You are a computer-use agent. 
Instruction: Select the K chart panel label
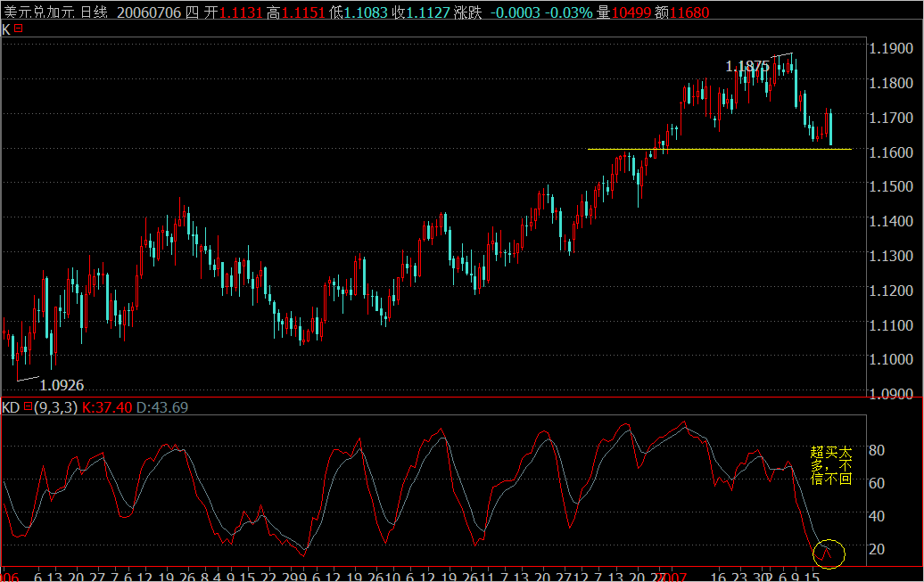[x=7, y=29]
